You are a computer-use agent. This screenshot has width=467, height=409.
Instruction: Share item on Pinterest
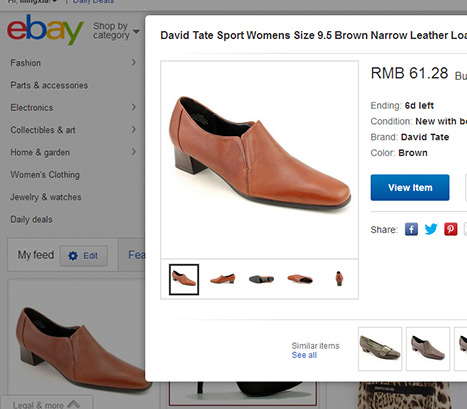pos(451,229)
